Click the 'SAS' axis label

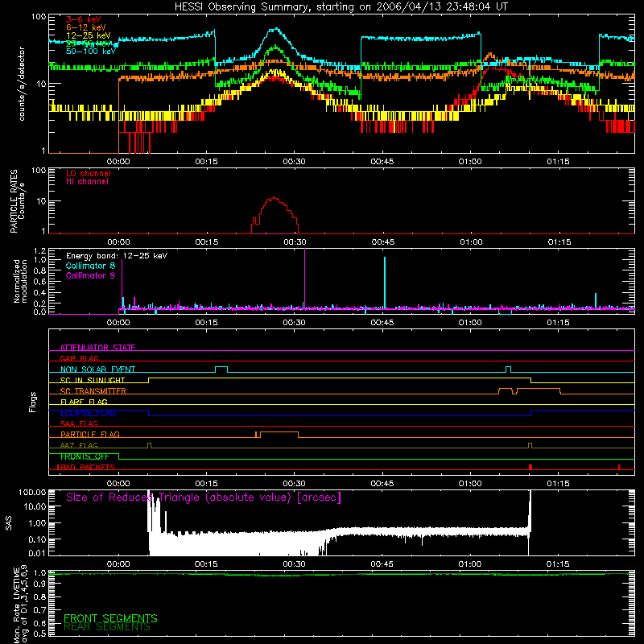coord(9,523)
